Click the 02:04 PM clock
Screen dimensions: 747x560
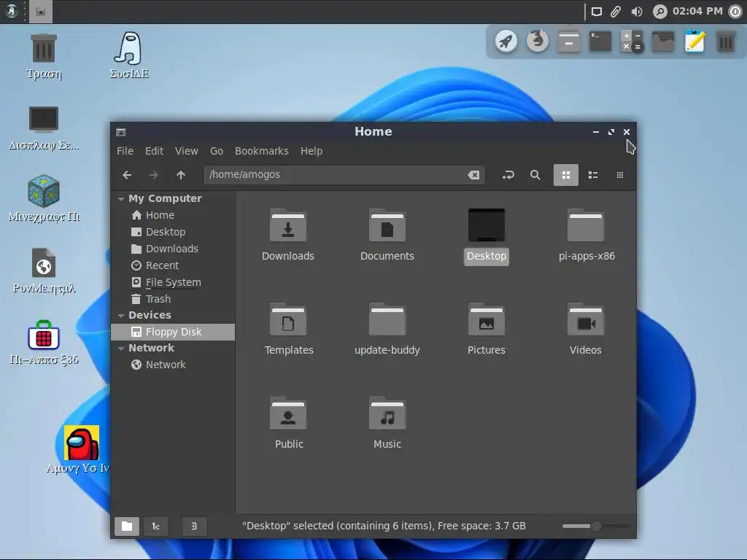point(697,11)
